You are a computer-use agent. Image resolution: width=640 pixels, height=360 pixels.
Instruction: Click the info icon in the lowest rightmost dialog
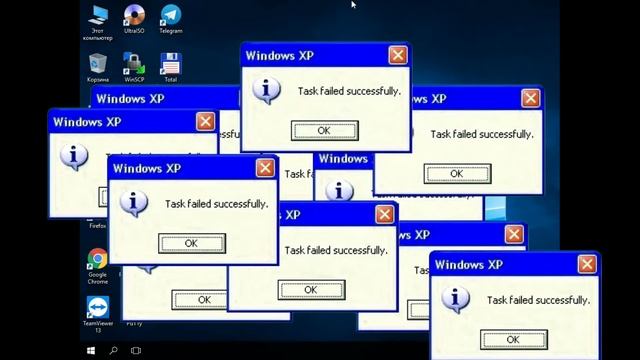tap(456, 299)
